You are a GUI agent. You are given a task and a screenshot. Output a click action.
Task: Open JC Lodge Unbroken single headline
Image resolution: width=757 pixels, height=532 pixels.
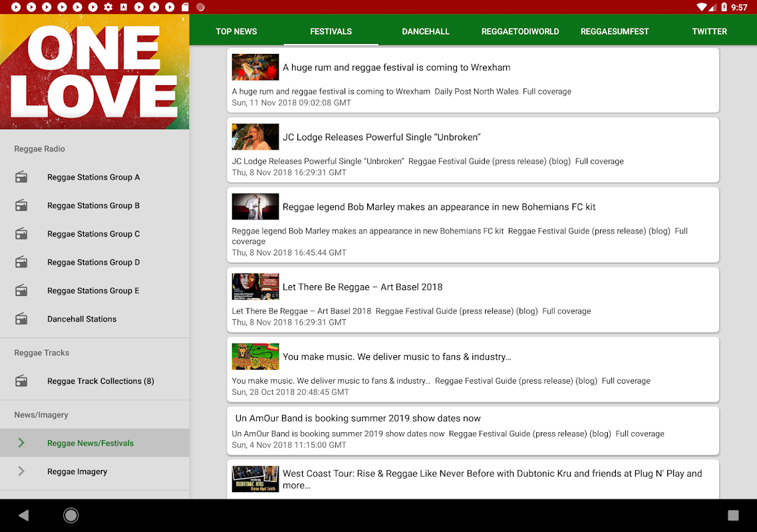[381, 137]
